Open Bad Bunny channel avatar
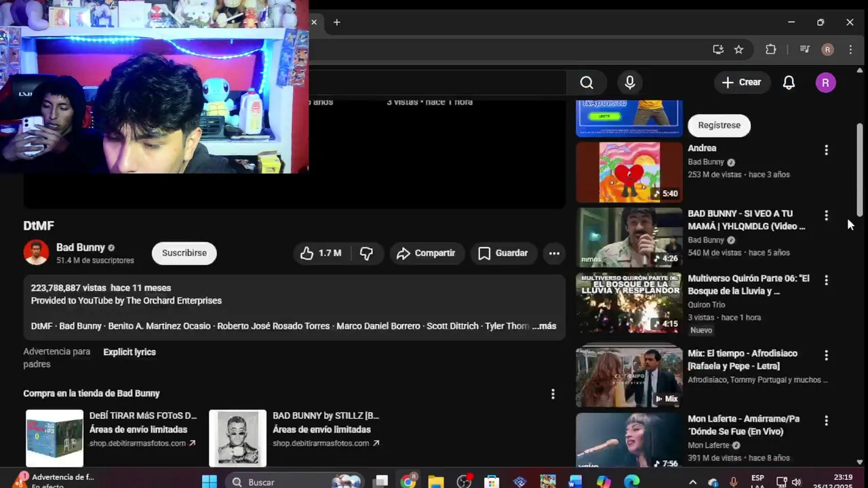The height and width of the screenshot is (488, 868). [36, 253]
